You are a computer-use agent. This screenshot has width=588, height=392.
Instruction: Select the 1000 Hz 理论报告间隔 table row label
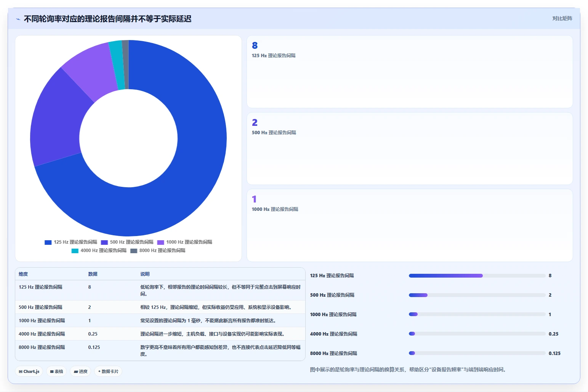point(42,321)
